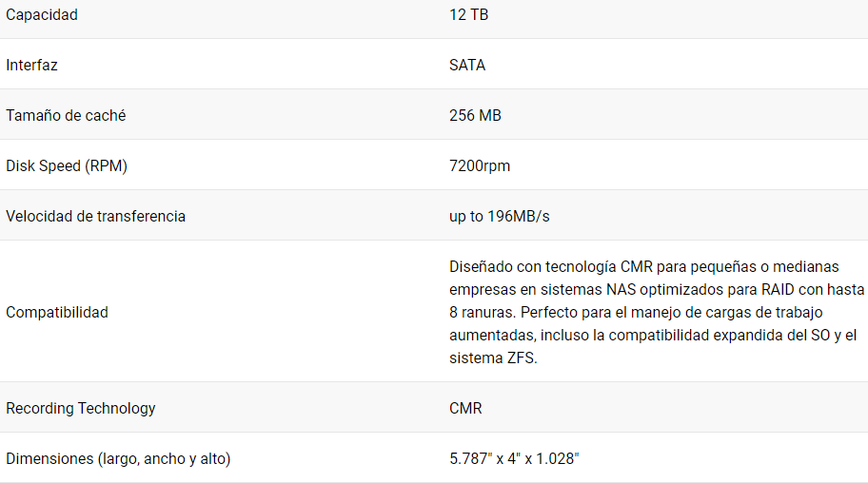Select the 7200rpm speed value
Viewport: 868px width, 483px height.
pyautogui.click(x=480, y=166)
